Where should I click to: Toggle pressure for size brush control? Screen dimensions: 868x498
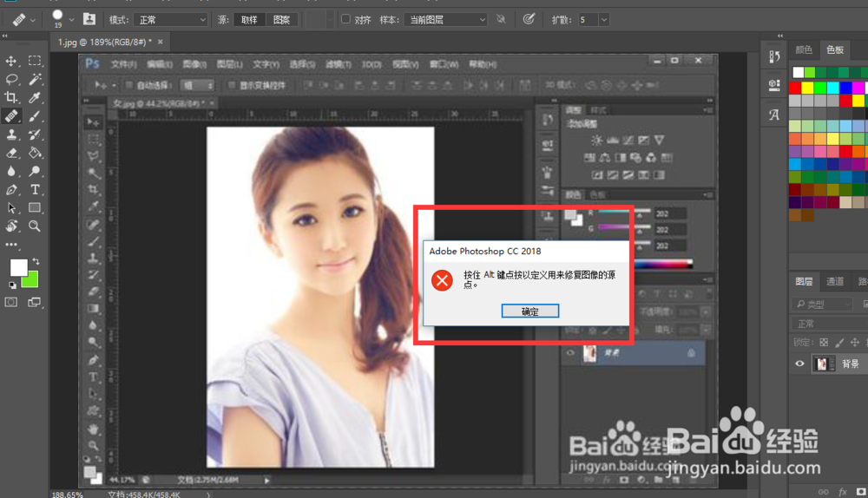pos(529,19)
